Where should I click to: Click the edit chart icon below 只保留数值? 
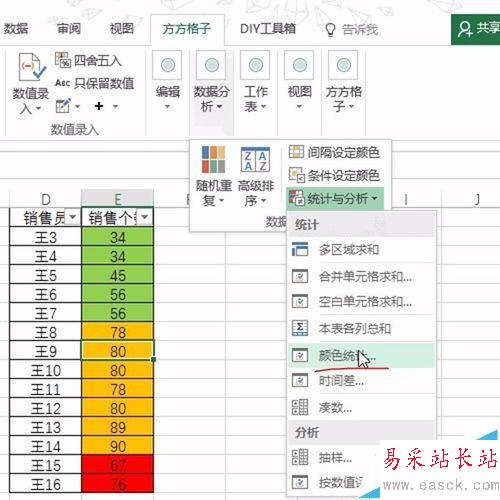click(63, 106)
